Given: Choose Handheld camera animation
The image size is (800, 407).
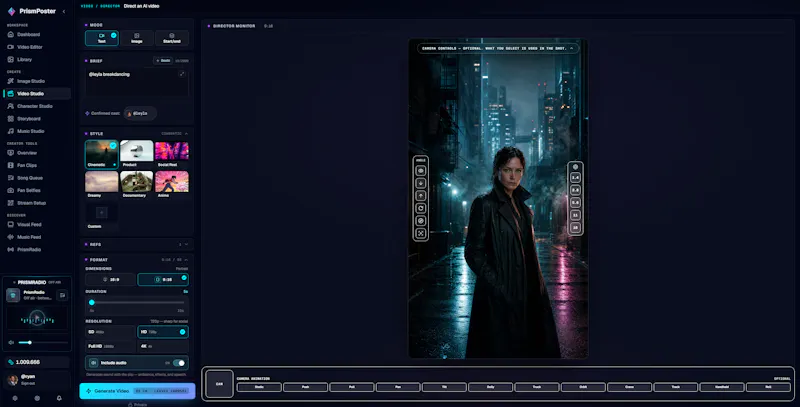Looking at the screenshot, I should [x=722, y=387].
